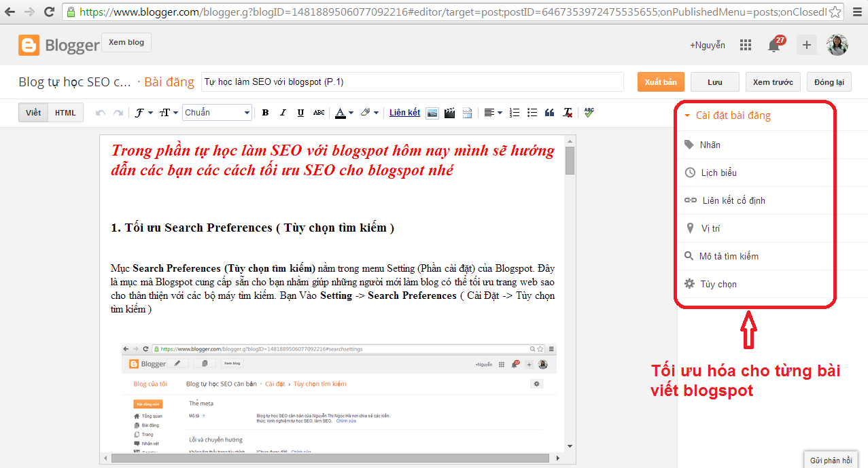Click the Đóng lại close button

[x=829, y=82]
